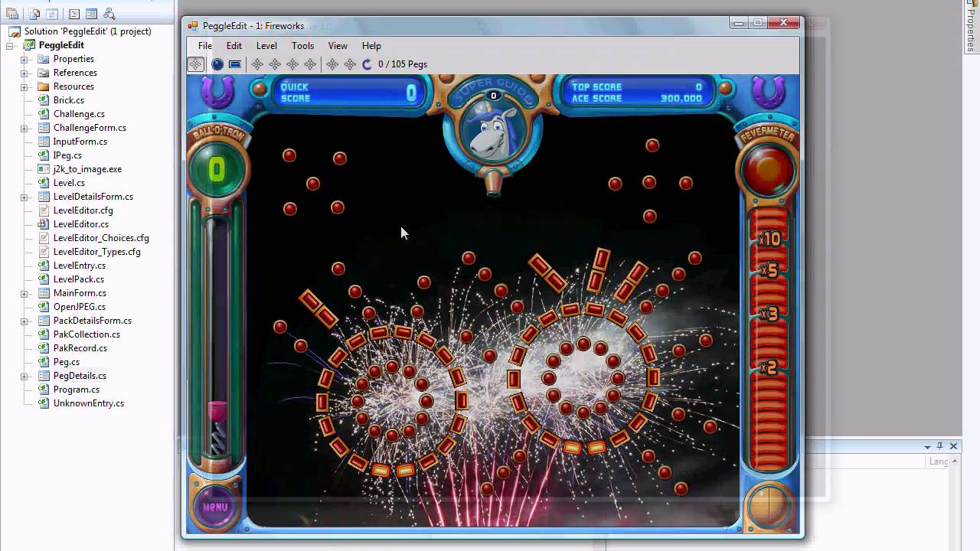Open the Level menu

pyautogui.click(x=266, y=46)
